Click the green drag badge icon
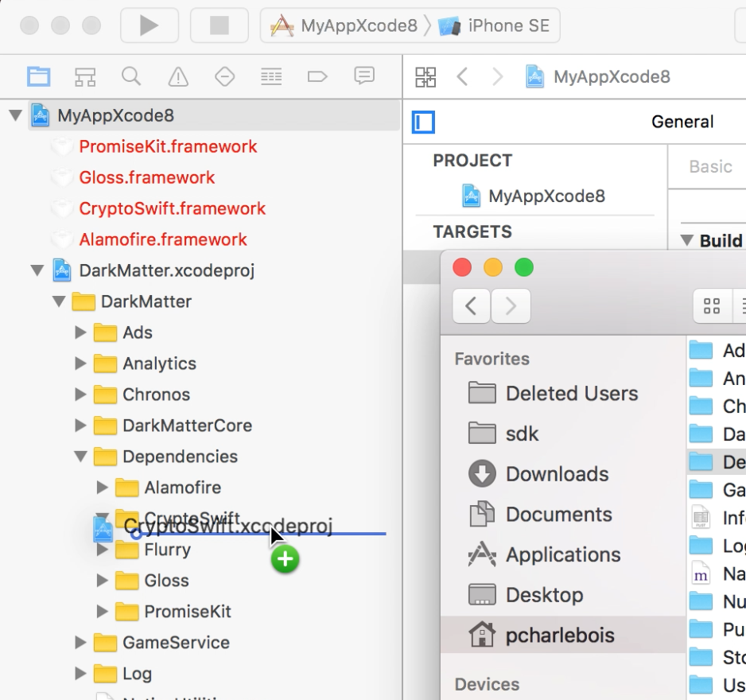The height and width of the screenshot is (700, 746). [285, 560]
